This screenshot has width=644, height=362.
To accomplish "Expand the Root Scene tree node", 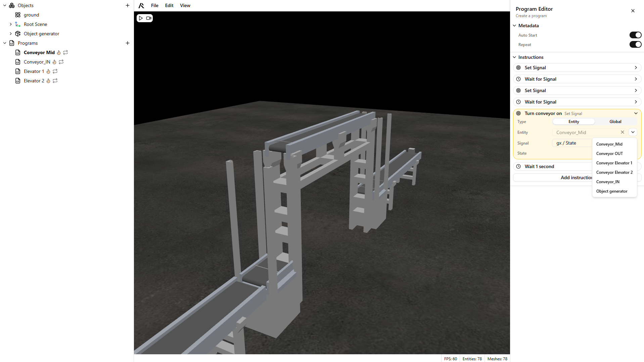I will (x=11, y=24).
